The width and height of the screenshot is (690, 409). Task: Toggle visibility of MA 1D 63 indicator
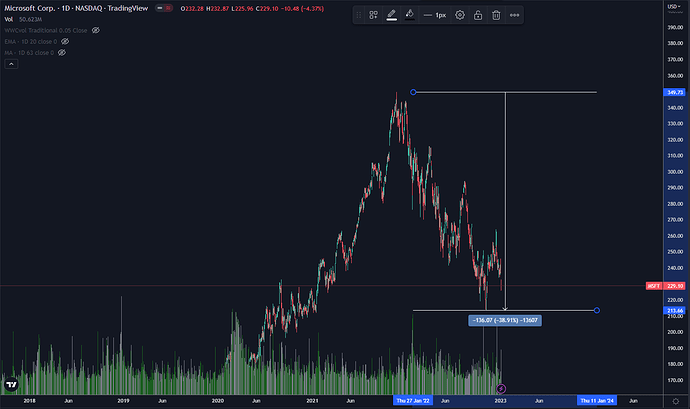(62, 52)
